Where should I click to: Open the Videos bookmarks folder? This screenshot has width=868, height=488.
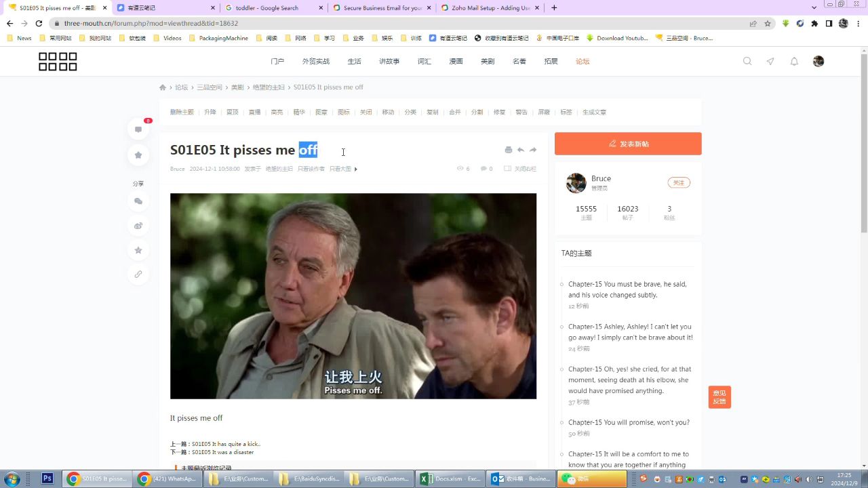tap(167, 38)
